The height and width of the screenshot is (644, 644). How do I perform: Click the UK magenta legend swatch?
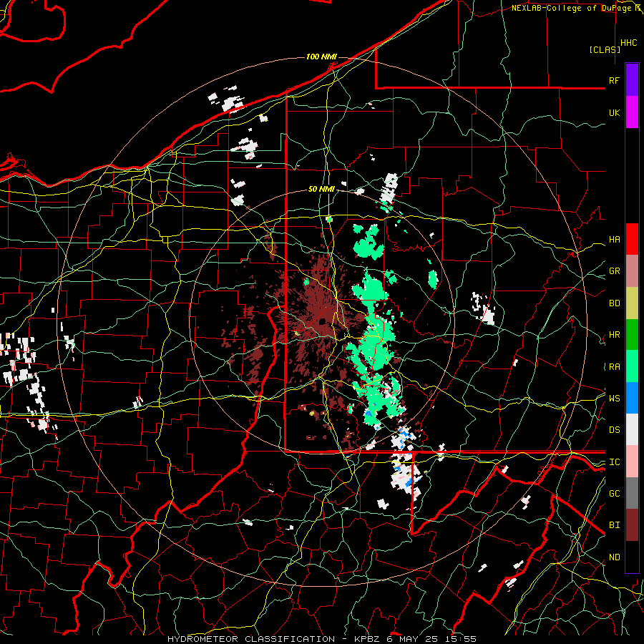(632, 112)
